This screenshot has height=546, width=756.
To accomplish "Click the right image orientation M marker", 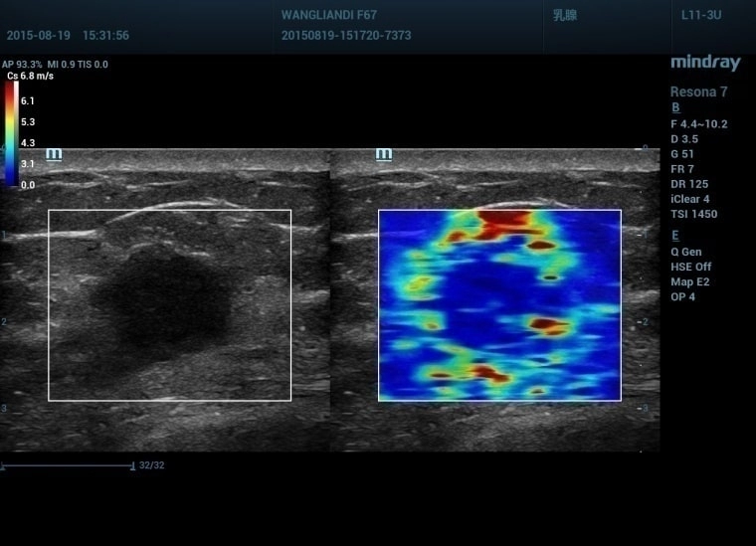I will tap(383, 154).
